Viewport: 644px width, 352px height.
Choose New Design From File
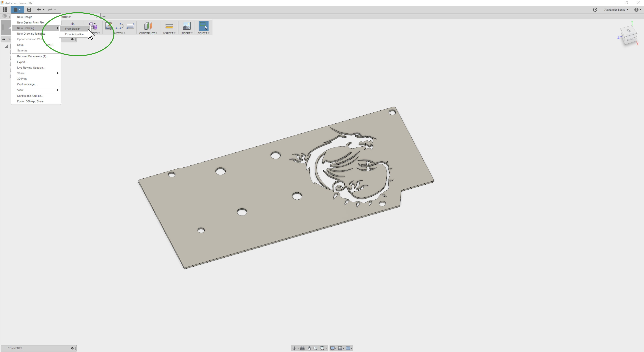[x=36, y=22]
